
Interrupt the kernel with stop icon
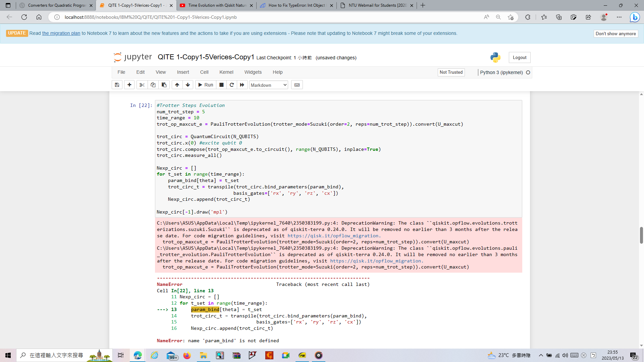click(221, 84)
